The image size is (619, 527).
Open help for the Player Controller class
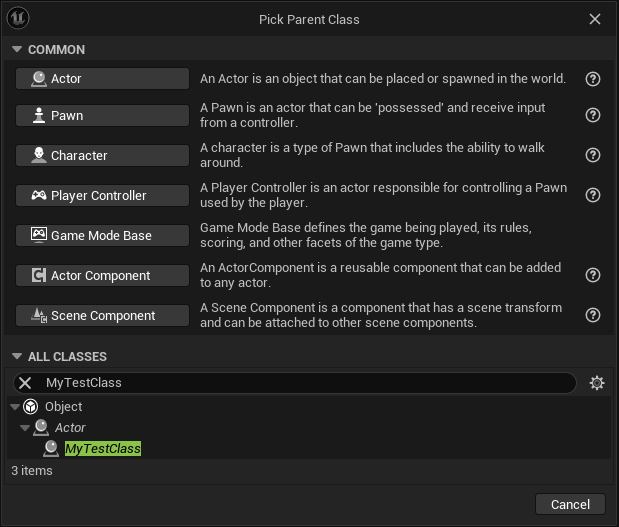click(593, 196)
